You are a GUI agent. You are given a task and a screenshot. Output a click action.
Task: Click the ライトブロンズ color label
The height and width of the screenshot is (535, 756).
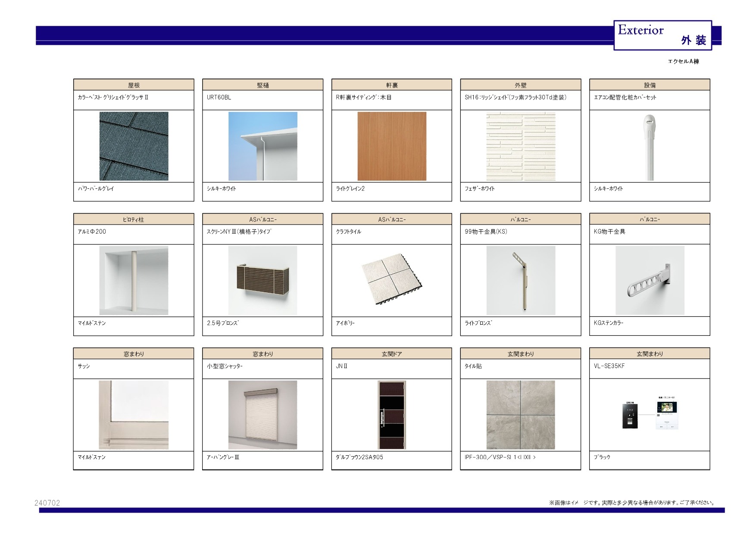pos(478,323)
